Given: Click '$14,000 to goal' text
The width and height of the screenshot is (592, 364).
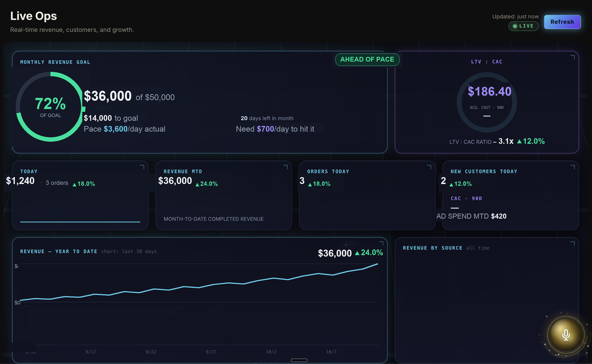Looking at the screenshot, I should pos(111,118).
